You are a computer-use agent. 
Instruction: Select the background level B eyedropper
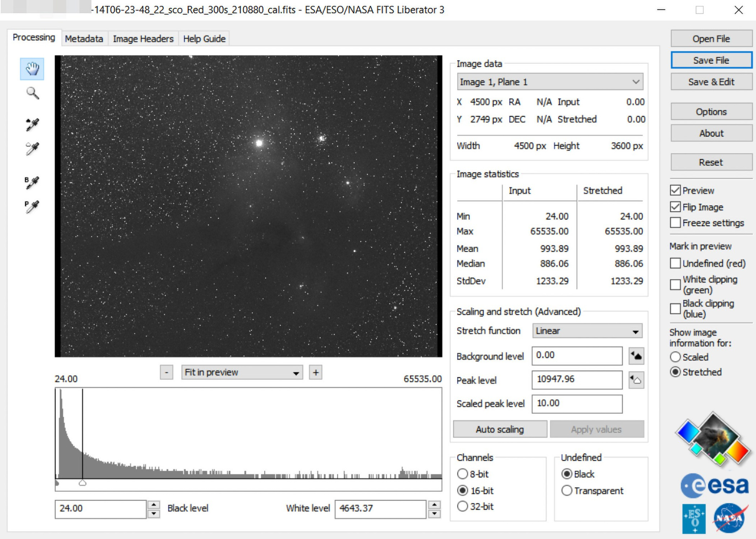32,182
